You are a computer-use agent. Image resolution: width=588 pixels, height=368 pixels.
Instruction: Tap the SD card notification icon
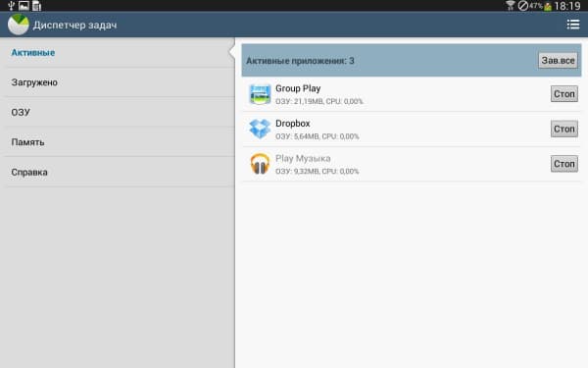coord(37,5)
